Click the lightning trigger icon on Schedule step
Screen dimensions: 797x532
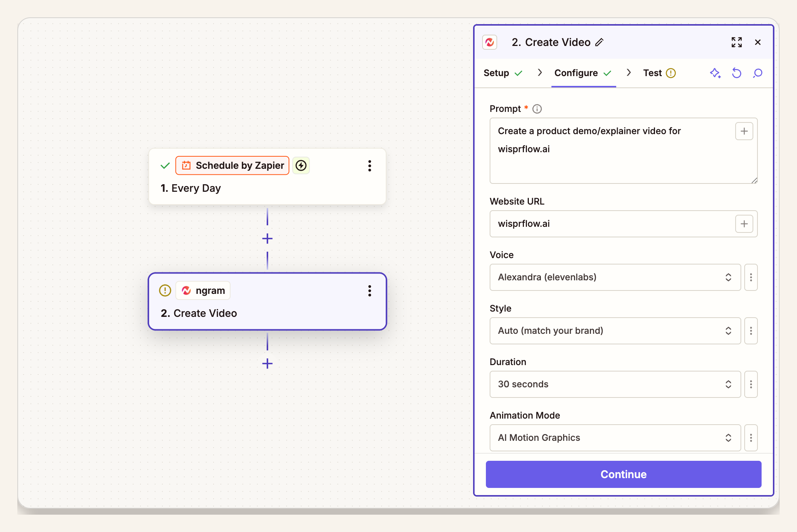pos(301,165)
